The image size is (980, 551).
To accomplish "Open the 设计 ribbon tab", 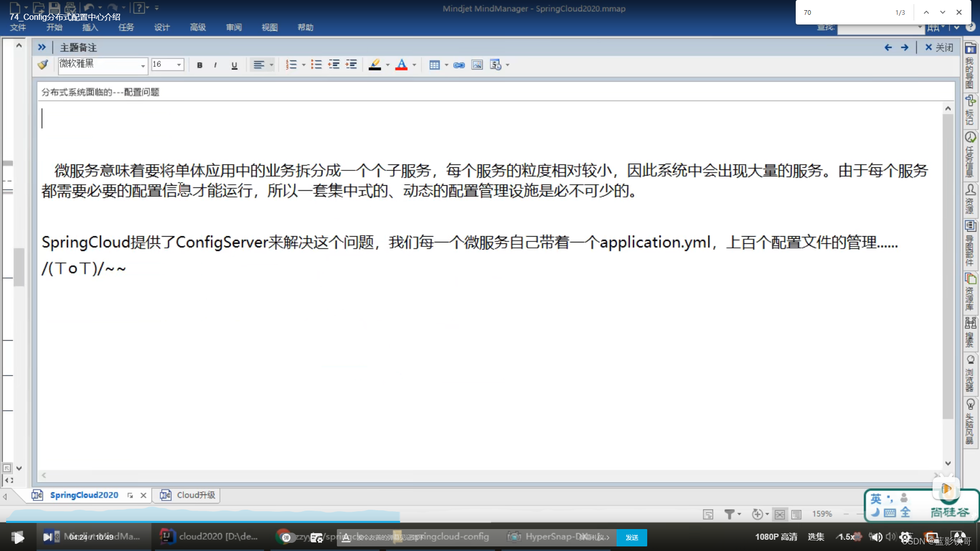I will 162,28.
